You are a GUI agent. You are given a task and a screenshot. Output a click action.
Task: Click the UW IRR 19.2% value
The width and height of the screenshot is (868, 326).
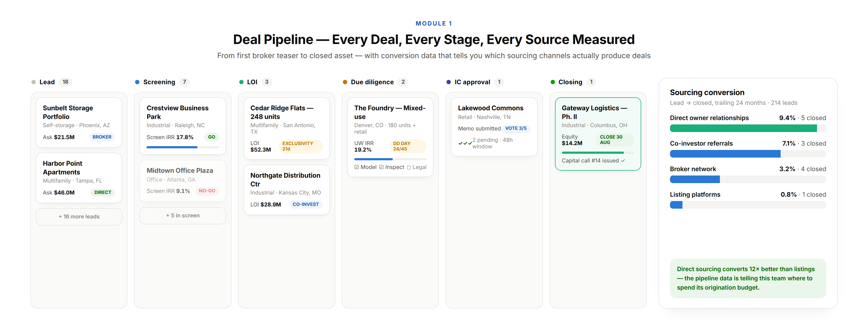click(x=364, y=146)
